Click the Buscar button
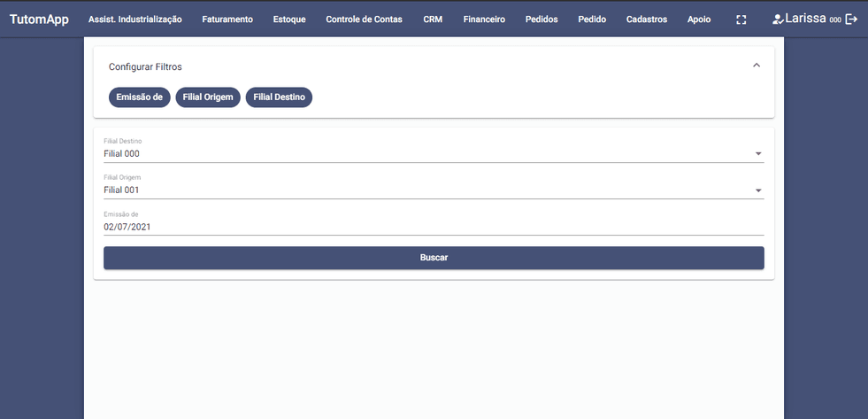This screenshot has height=419, width=868. coord(434,258)
